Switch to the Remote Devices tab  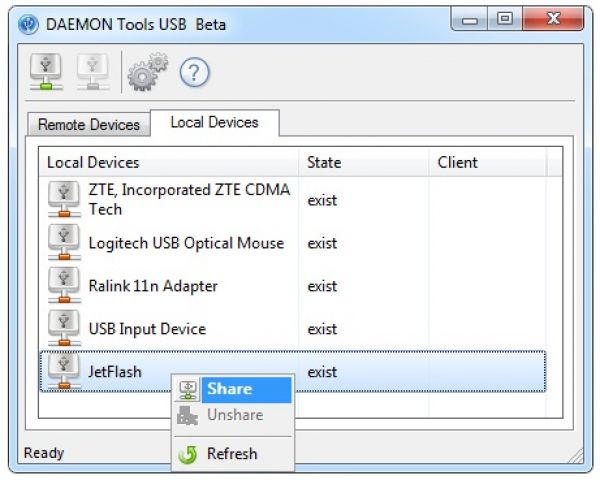(x=89, y=125)
